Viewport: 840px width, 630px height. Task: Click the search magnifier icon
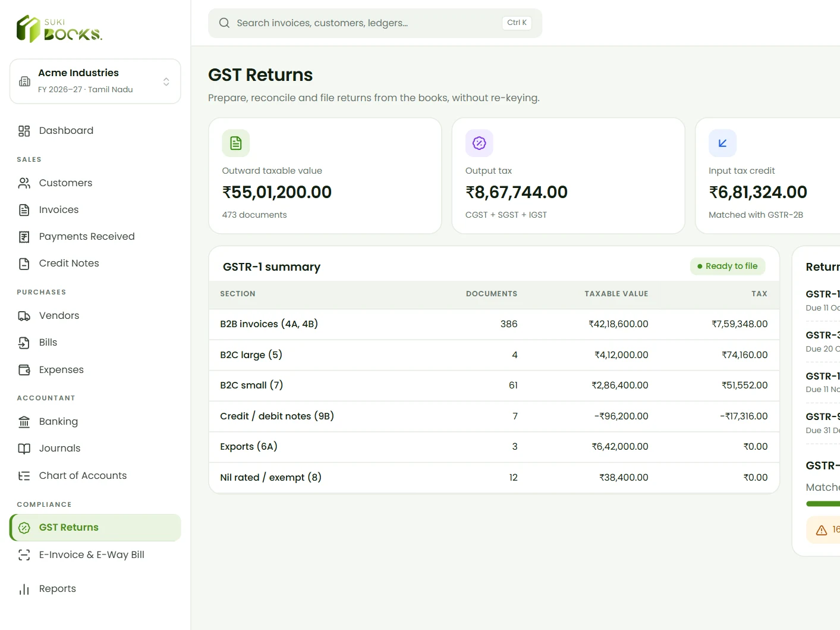tap(224, 23)
